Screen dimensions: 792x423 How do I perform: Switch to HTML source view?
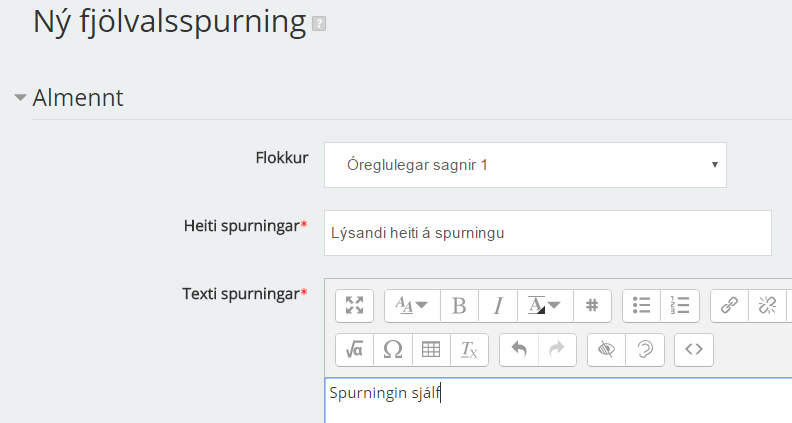click(694, 350)
